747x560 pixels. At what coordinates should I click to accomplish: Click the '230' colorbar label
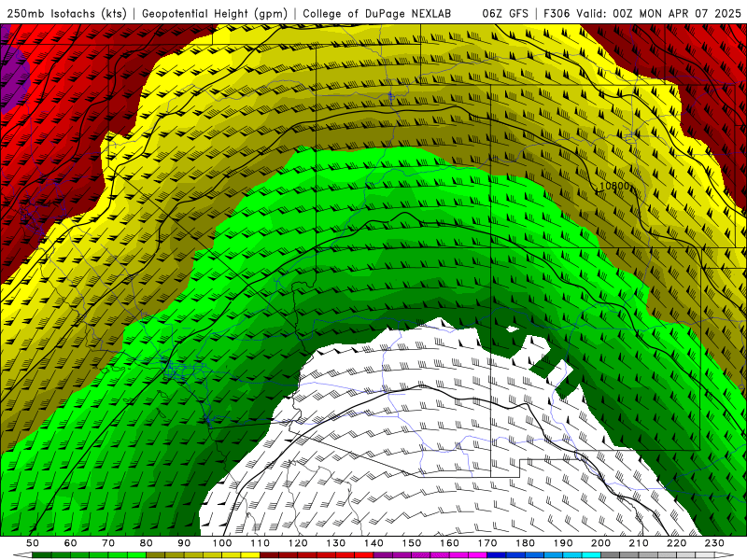click(714, 543)
